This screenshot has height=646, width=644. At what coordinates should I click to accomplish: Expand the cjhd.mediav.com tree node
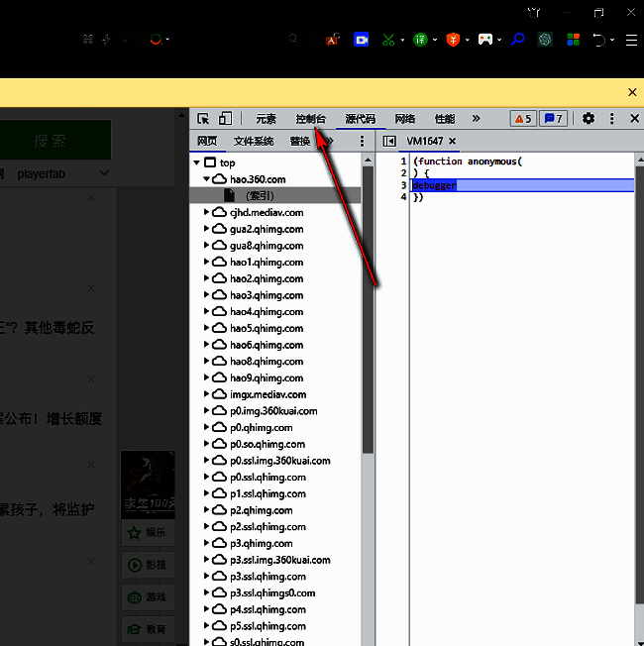(x=207, y=212)
